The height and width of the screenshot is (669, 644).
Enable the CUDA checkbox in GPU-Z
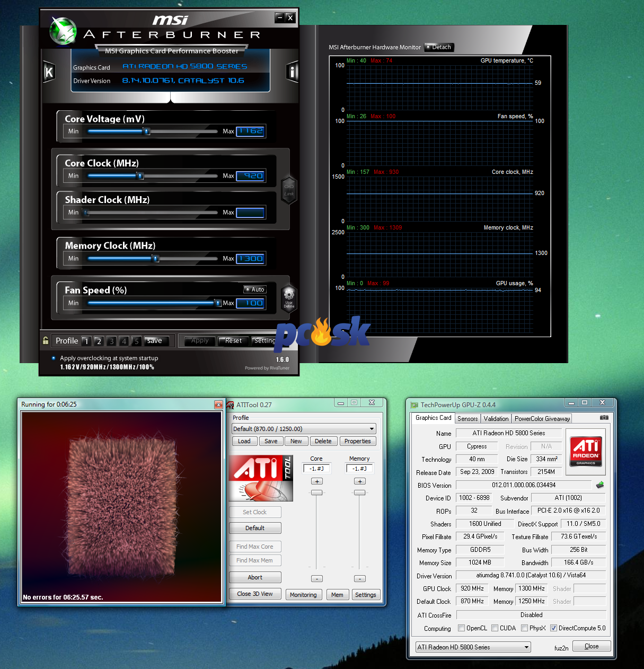click(495, 628)
